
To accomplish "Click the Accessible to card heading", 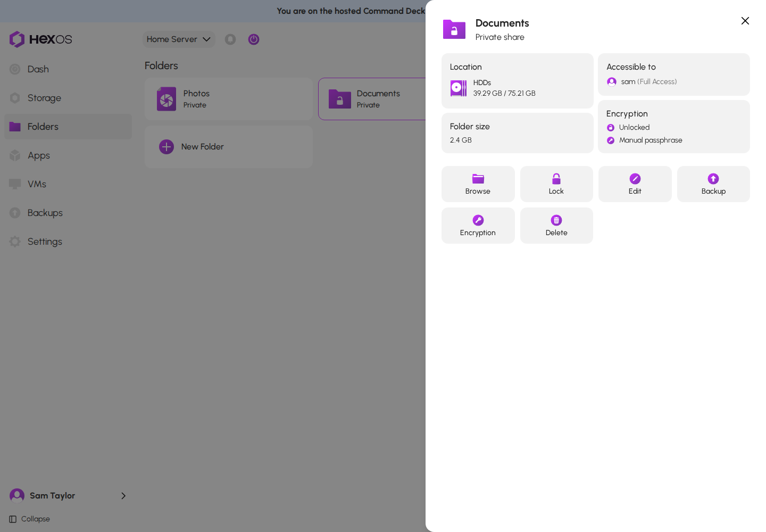I will click(631, 67).
